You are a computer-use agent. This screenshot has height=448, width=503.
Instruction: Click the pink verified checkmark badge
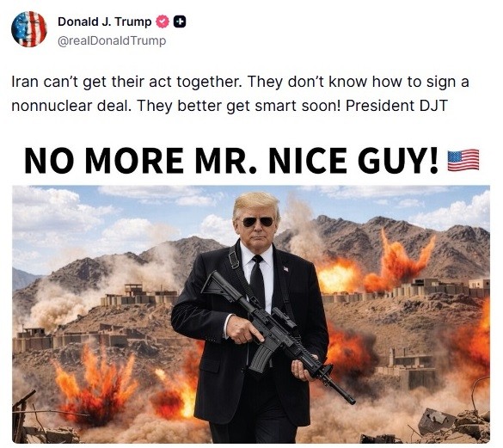[x=163, y=21]
